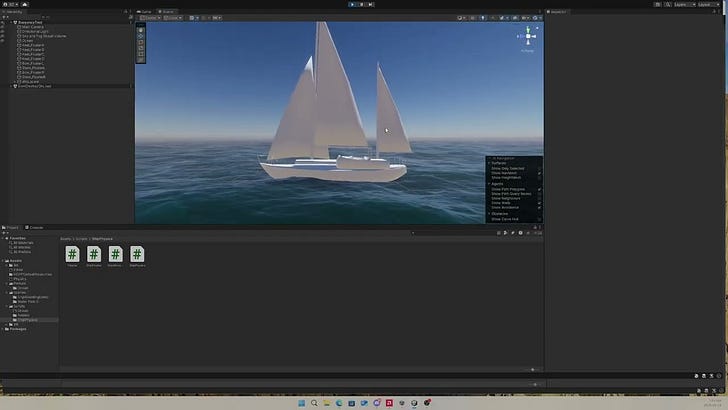Open the Unity cloud services icon

coord(25,4)
